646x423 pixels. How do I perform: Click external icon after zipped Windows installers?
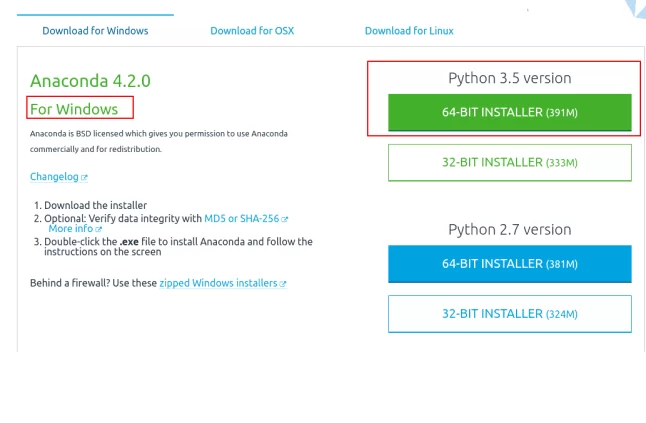[283, 284]
